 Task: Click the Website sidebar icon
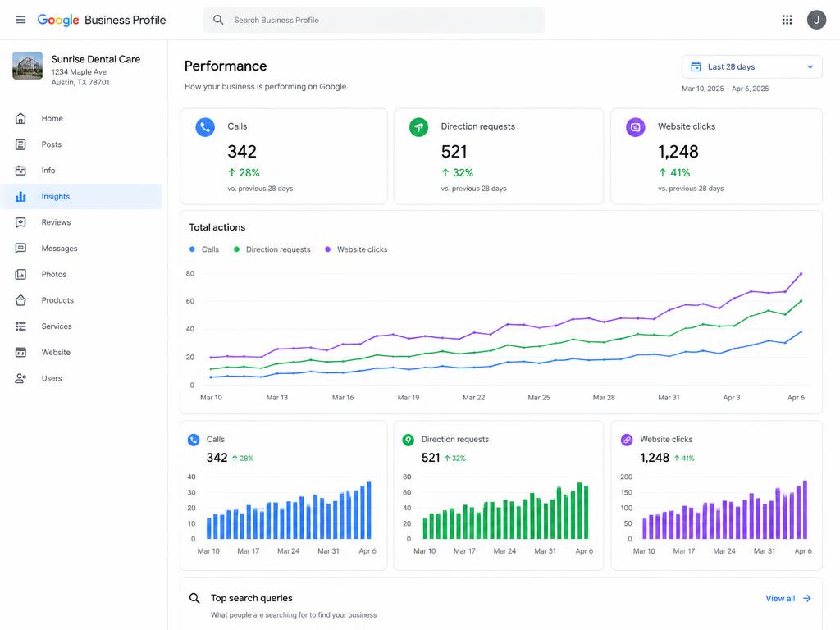coord(21,352)
